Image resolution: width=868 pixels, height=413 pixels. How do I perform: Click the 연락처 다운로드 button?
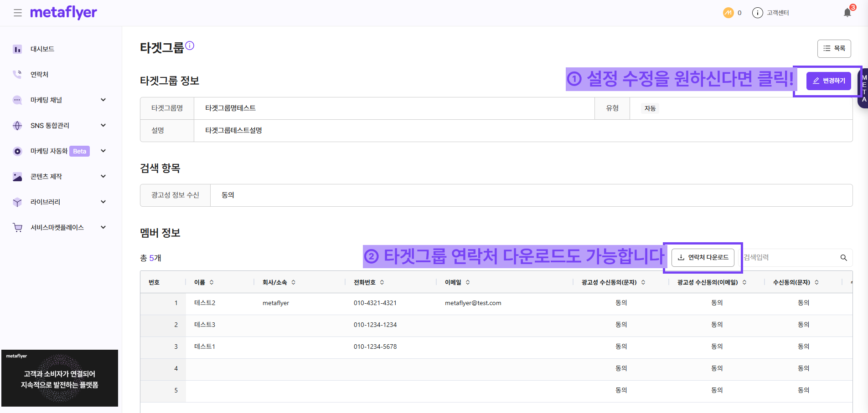pos(703,258)
